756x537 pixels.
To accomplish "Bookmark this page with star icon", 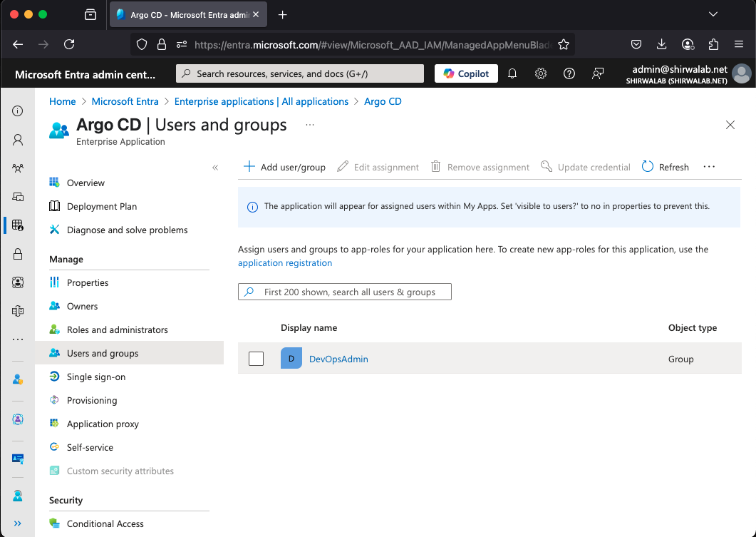I will (563, 44).
